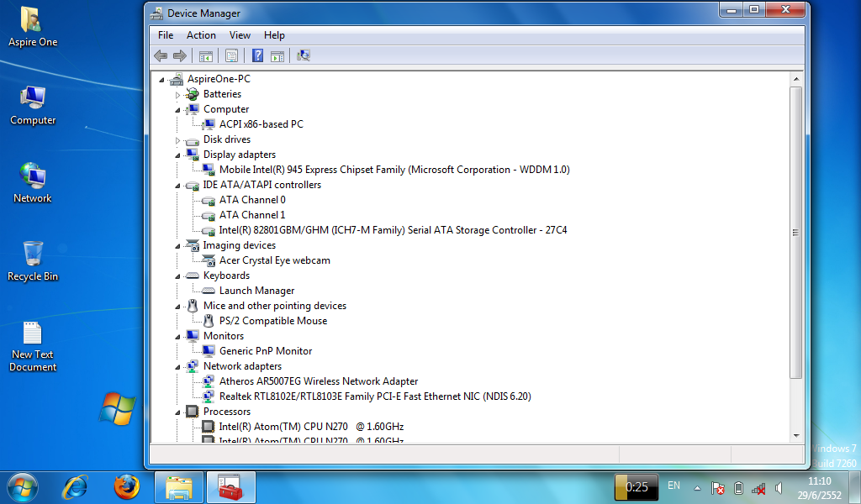The width and height of the screenshot is (861, 504).
Task: Go forward with the Forward arrow
Action: (180, 55)
